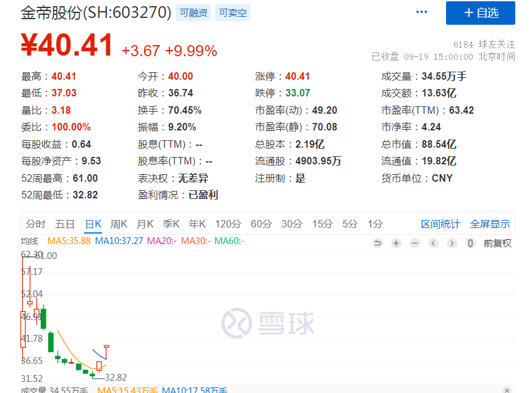Click the current price ¥40.41
532x393 pixels.
coord(67,44)
